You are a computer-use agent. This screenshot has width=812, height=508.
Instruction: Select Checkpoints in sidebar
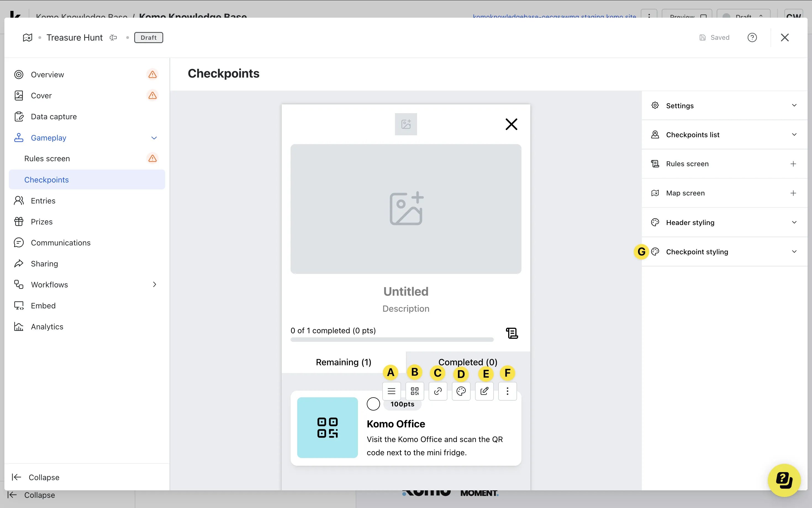point(87,180)
